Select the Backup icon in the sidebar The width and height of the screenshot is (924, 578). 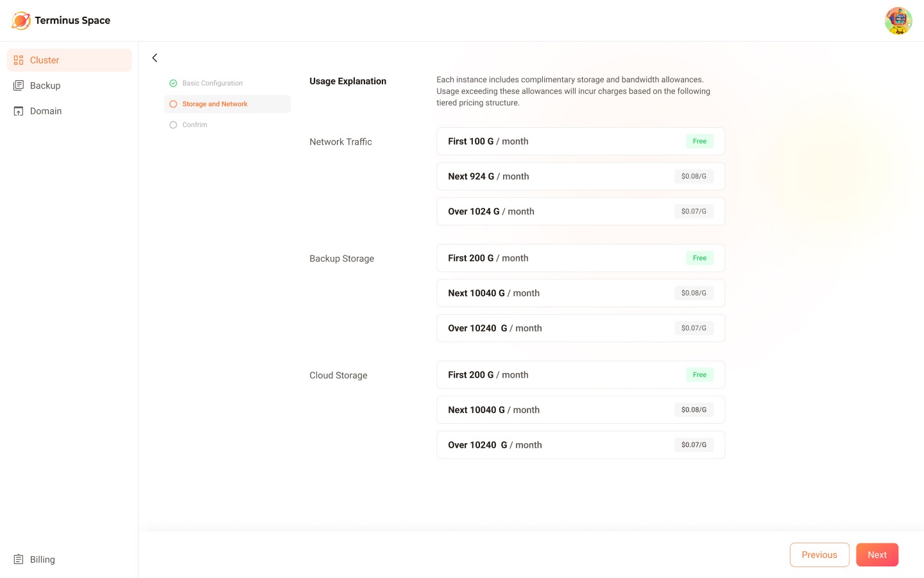[19, 85]
